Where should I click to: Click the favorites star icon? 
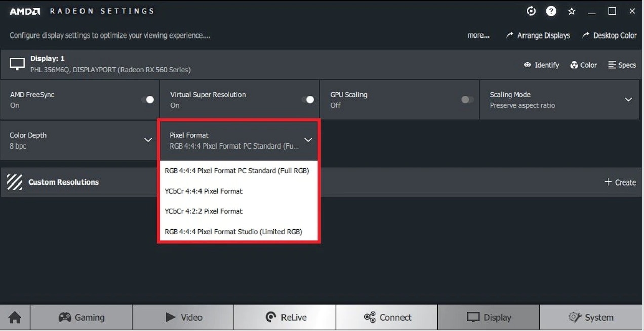point(572,11)
